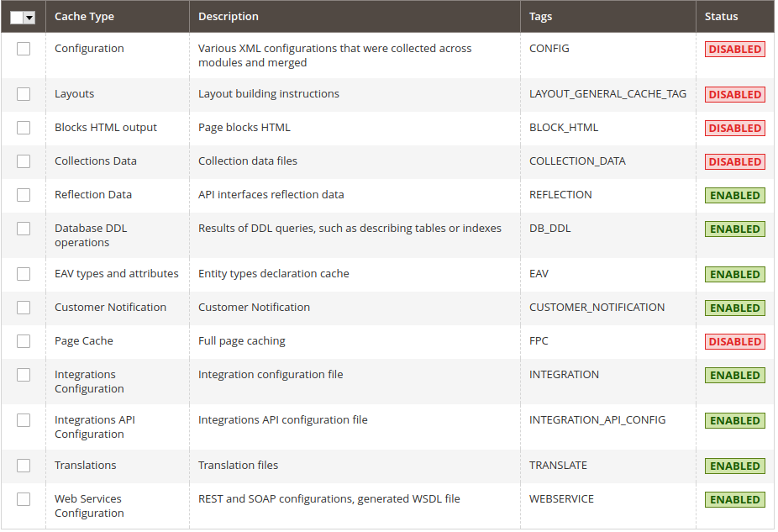
Task: Click the EAV types and attributes name
Action: tap(117, 274)
